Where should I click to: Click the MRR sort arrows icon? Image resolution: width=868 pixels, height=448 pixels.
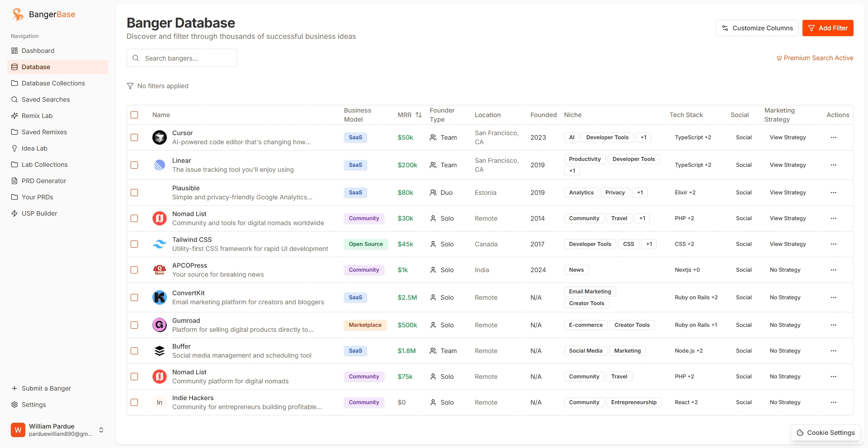[x=419, y=115]
